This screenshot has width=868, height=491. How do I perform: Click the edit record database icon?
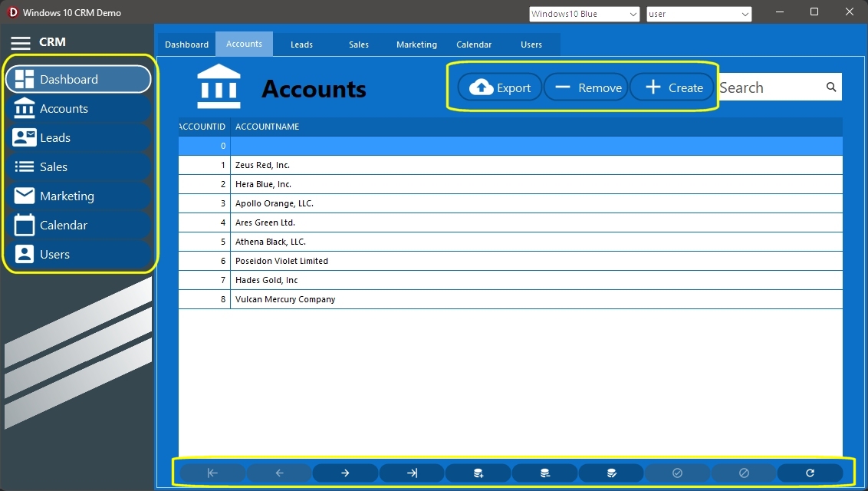tap(611, 473)
